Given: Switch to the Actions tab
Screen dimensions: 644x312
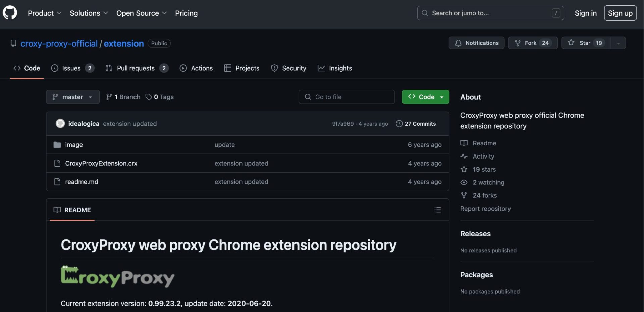Looking at the screenshot, I should pos(196,68).
